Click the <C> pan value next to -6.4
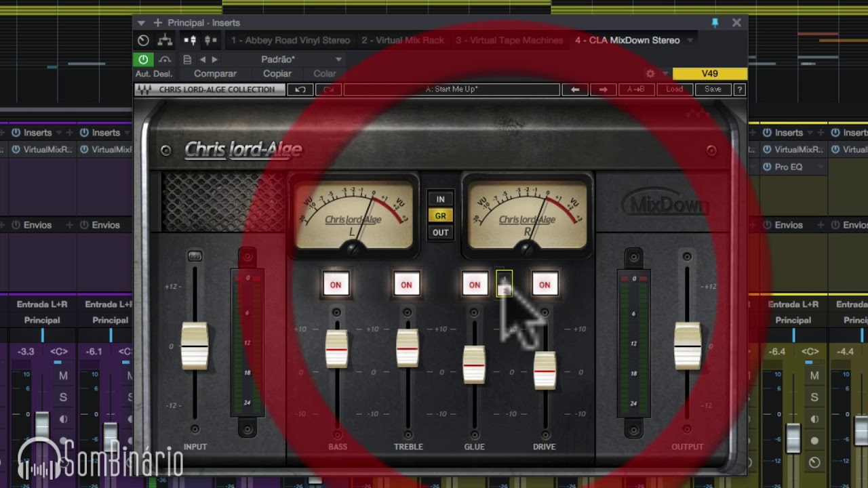This screenshot has width=868, height=488. point(810,351)
